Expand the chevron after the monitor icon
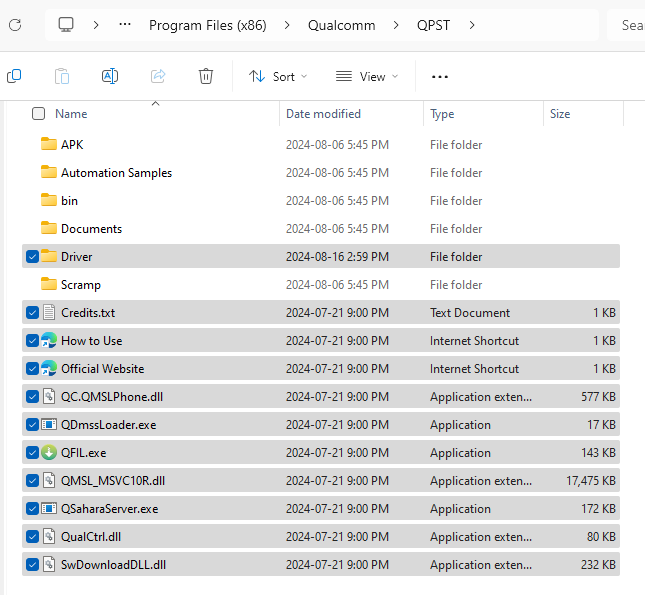Viewport: 645px width, 595px height. 96,25
